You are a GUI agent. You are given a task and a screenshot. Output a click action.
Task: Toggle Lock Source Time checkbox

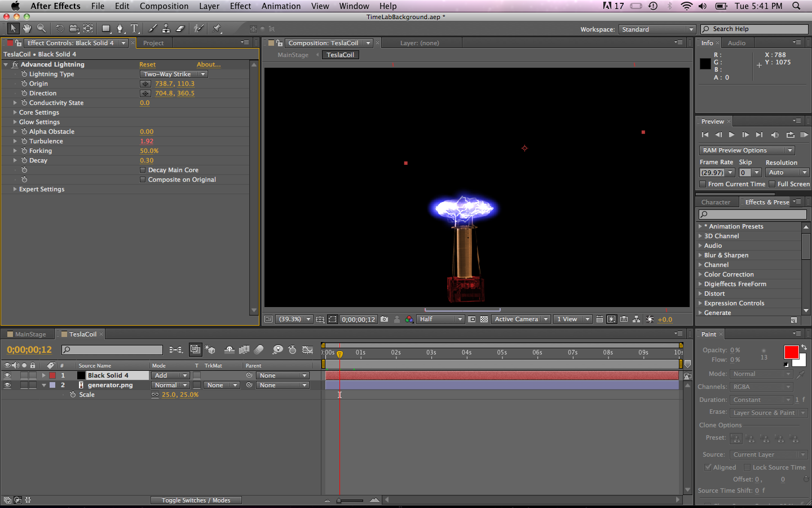click(747, 467)
